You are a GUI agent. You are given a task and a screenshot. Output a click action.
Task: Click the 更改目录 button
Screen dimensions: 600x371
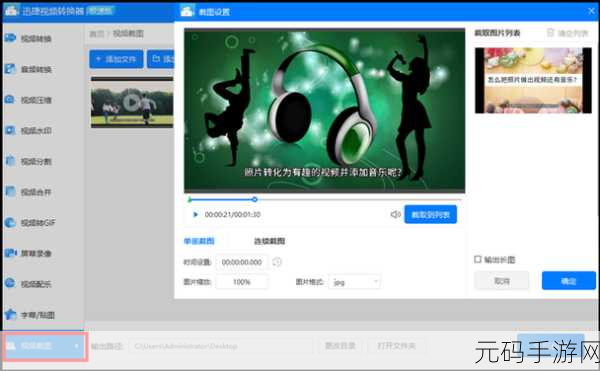tap(340, 346)
